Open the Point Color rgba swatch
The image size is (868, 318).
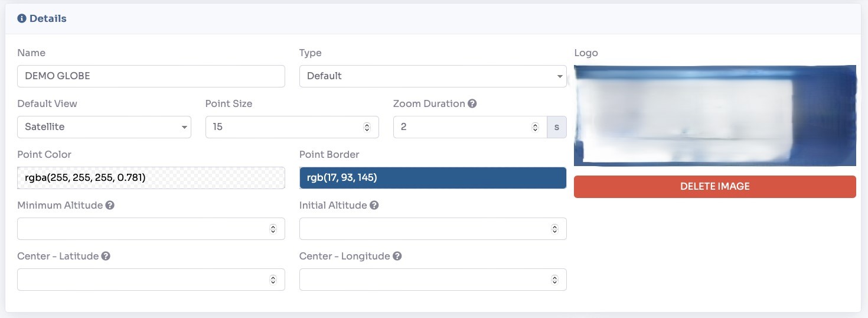[x=151, y=178]
